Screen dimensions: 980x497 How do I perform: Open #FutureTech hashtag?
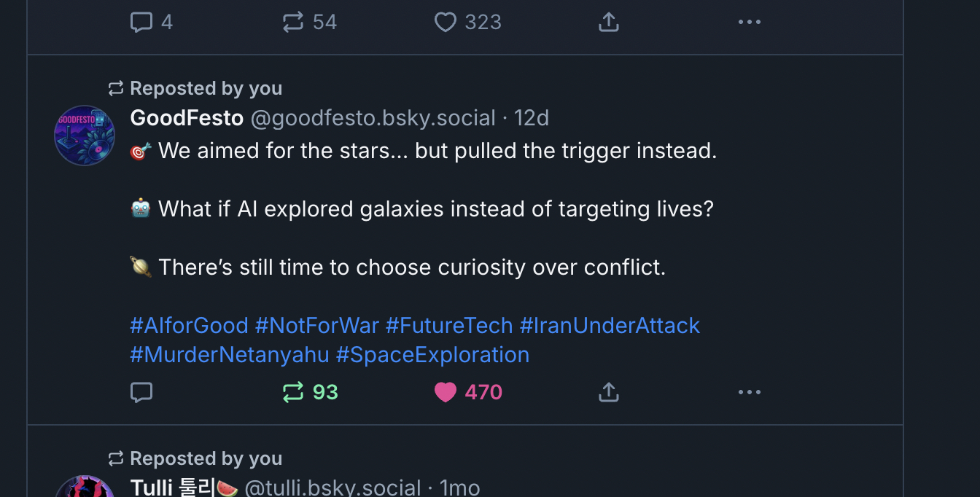[448, 325]
